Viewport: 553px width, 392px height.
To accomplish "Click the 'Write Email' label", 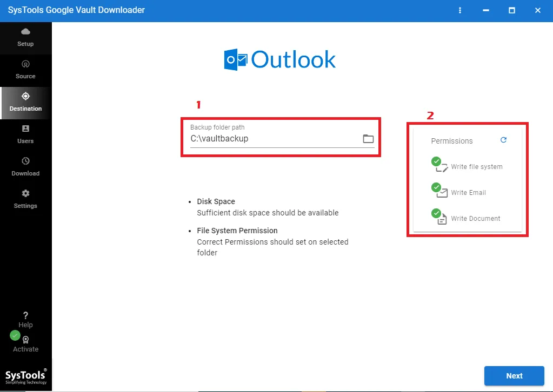I will [x=468, y=193].
